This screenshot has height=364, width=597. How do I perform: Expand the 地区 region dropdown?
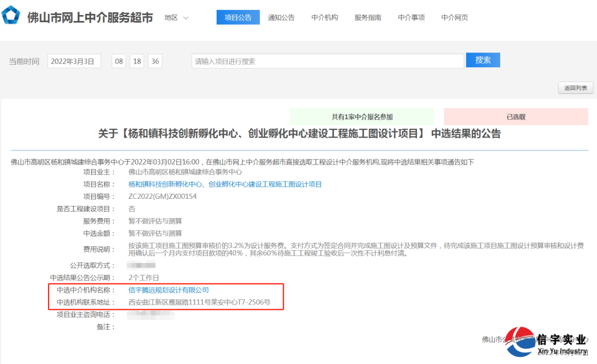coord(176,18)
